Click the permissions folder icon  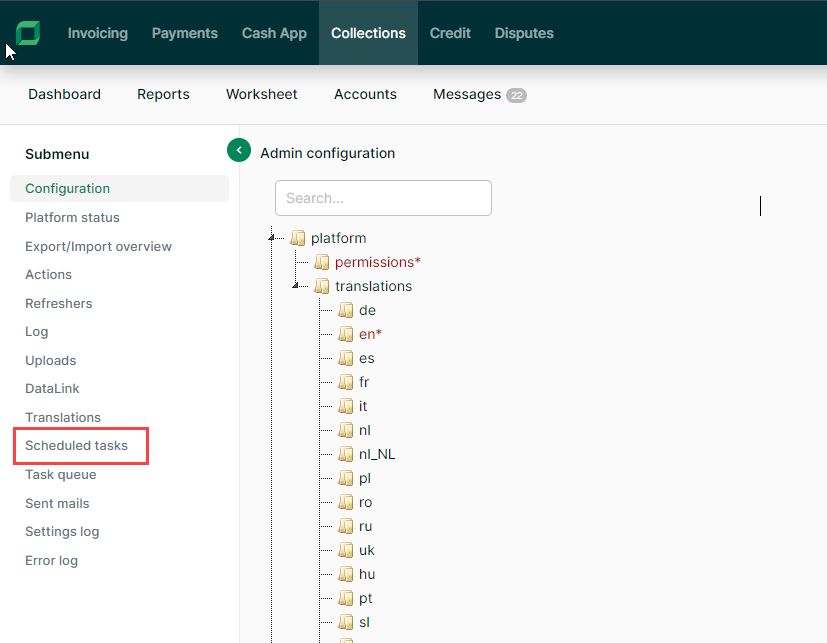click(321, 262)
